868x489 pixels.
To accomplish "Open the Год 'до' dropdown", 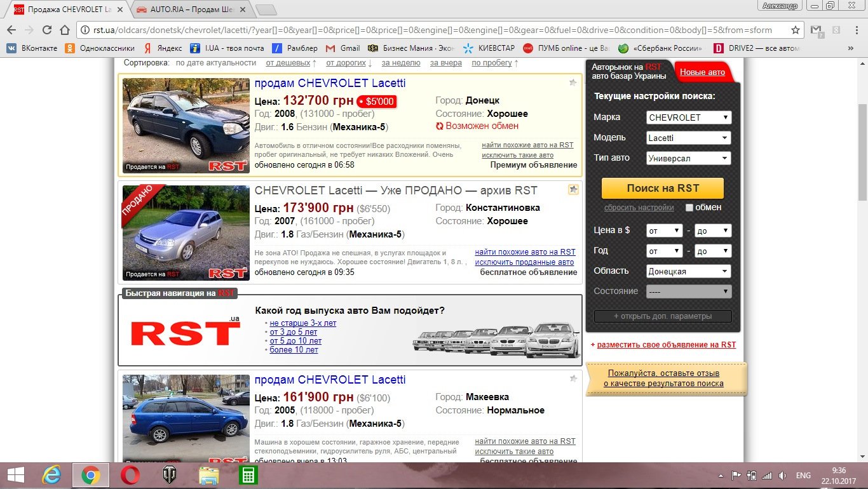I will pyautogui.click(x=713, y=251).
